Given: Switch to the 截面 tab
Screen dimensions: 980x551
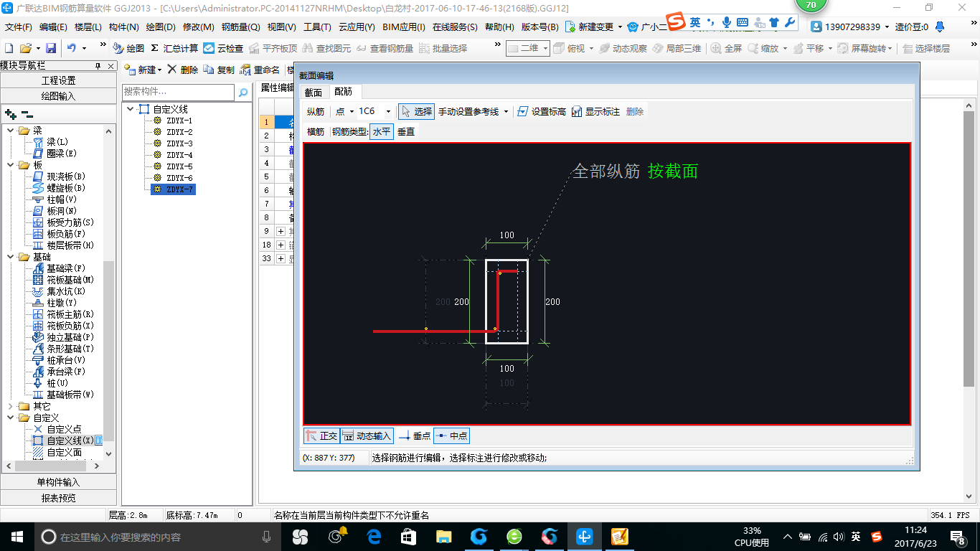Looking at the screenshot, I should click(x=314, y=92).
